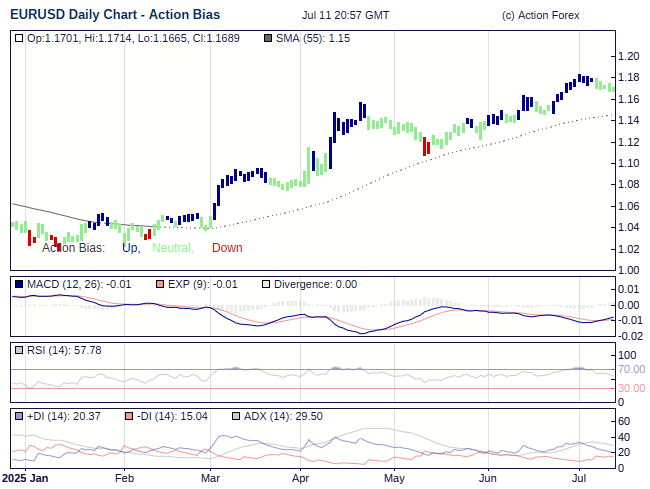
Task: Click the Jul label on time axis
Action: [x=579, y=479]
